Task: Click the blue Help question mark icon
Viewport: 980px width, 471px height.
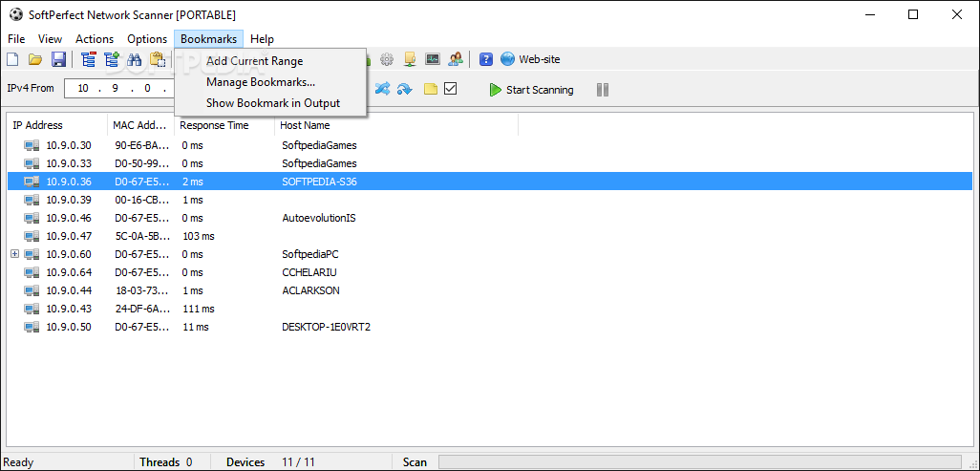Action: [x=486, y=59]
